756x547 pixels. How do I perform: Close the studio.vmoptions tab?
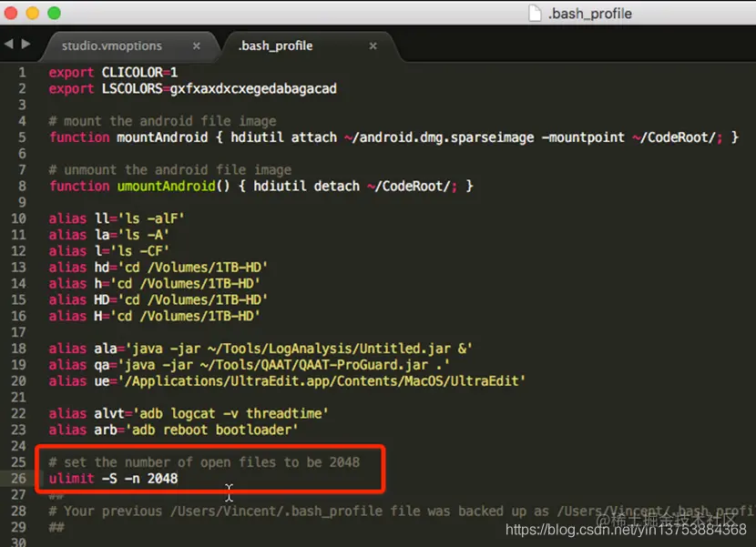[196, 46]
